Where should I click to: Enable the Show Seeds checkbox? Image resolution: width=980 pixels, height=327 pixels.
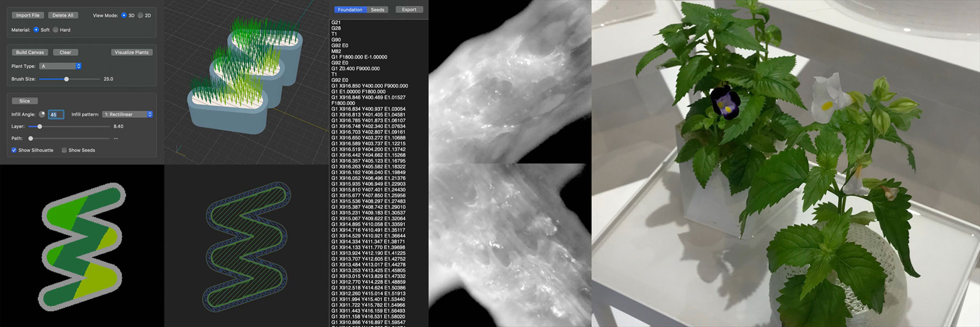click(x=64, y=150)
